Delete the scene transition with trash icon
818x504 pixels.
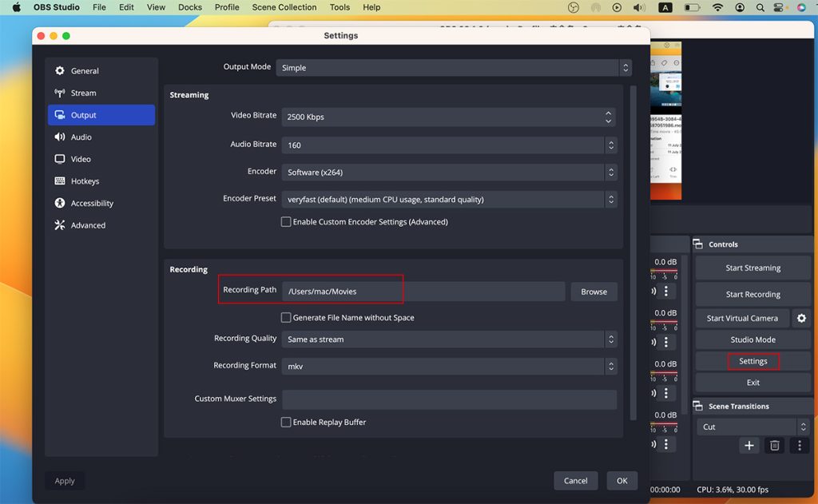(x=775, y=445)
